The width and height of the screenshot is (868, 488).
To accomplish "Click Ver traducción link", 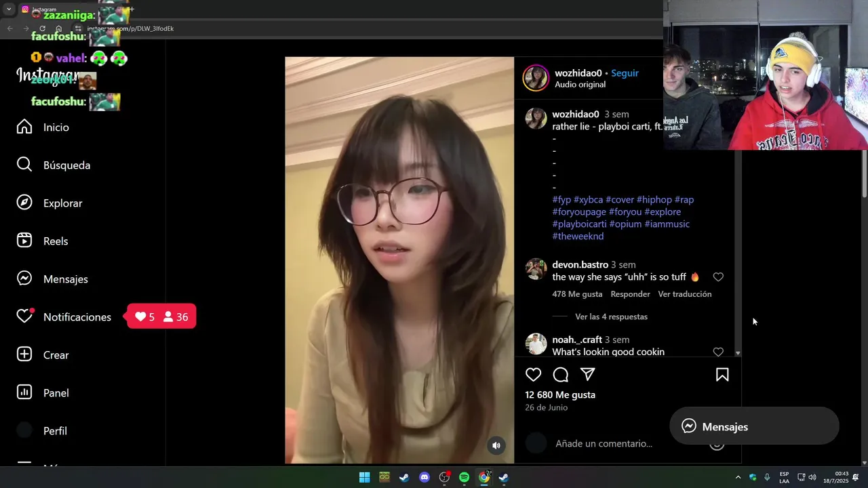I will tap(685, 294).
